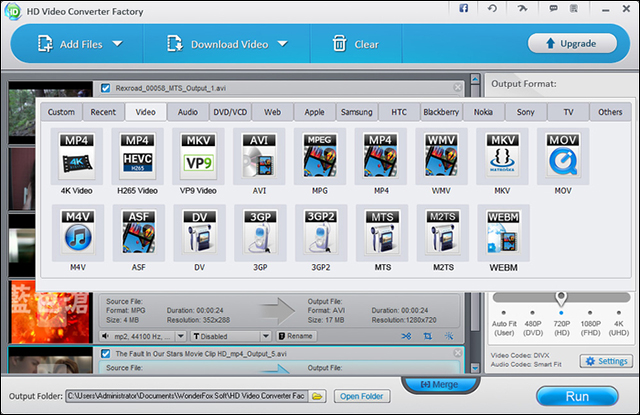Click the Add Files button
Viewport: 640px width, 415px height.
click(70, 44)
